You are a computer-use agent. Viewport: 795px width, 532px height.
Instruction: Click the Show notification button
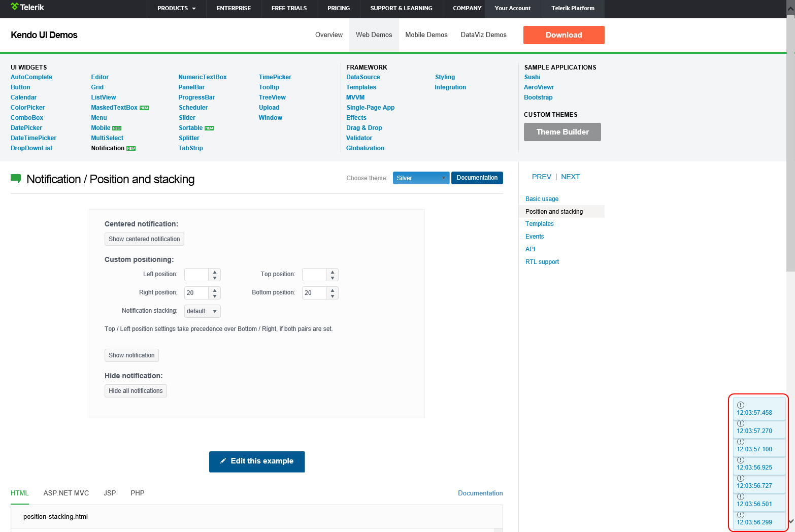click(131, 355)
